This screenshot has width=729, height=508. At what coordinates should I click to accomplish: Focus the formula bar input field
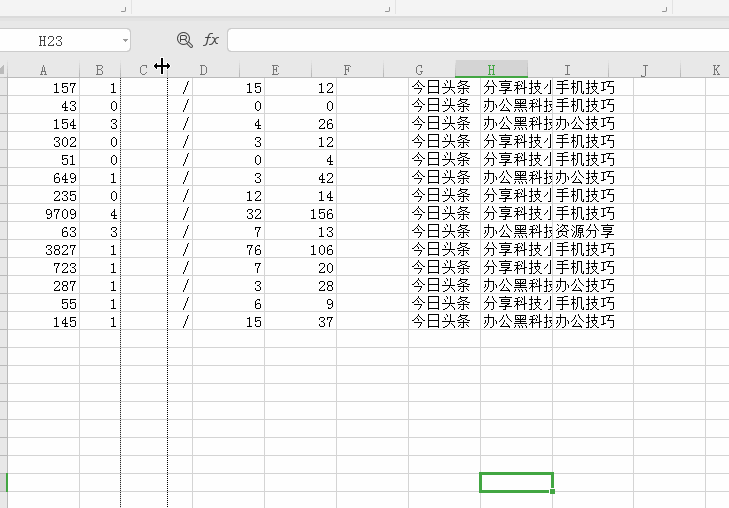(x=478, y=40)
